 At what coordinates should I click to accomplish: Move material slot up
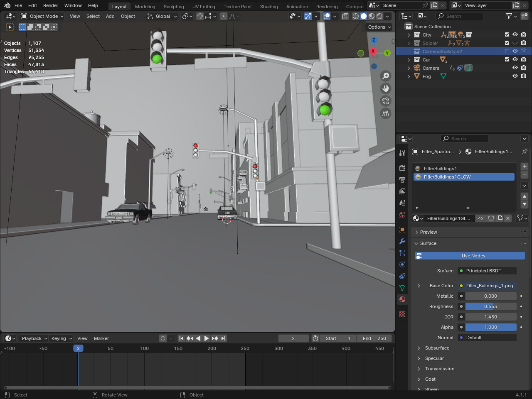pos(525,196)
